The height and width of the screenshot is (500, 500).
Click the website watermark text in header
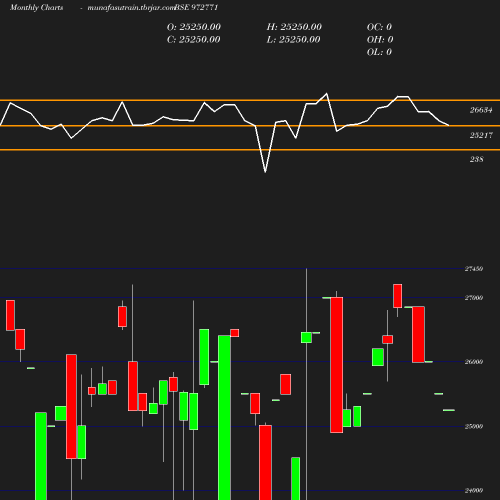click(x=131, y=8)
